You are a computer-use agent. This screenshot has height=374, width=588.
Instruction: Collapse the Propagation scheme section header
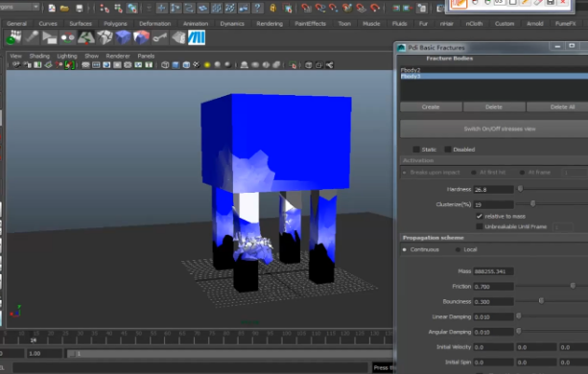[x=493, y=238]
